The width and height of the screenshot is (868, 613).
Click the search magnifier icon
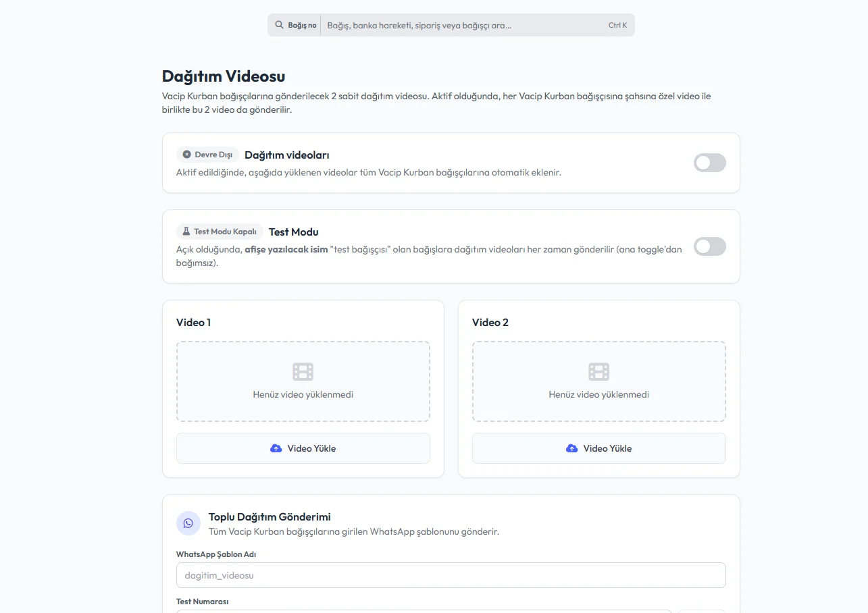pos(279,25)
